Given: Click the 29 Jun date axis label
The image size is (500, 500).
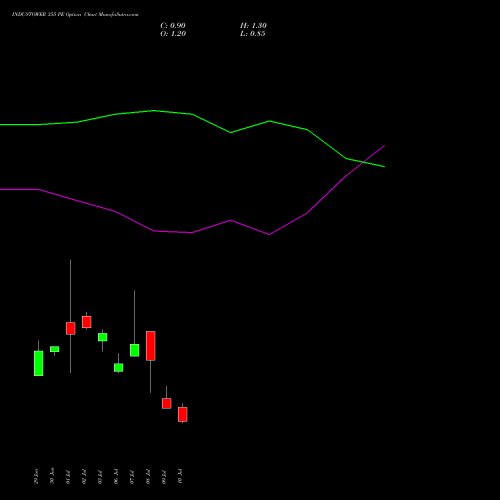Looking at the screenshot, I should (36, 476).
